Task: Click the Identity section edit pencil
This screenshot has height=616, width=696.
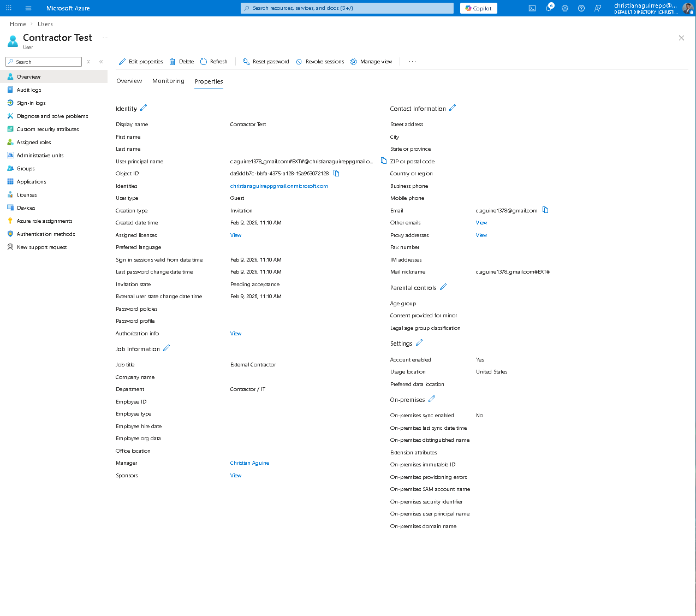Action: tap(144, 108)
